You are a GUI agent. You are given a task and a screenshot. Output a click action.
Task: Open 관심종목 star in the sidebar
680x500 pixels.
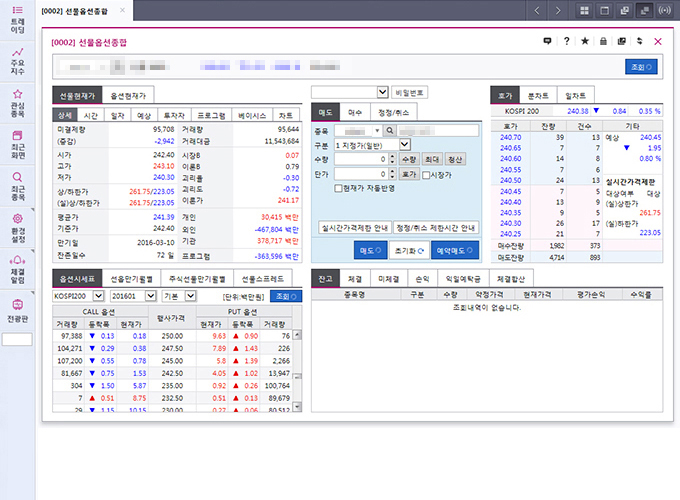pyautogui.click(x=18, y=100)
